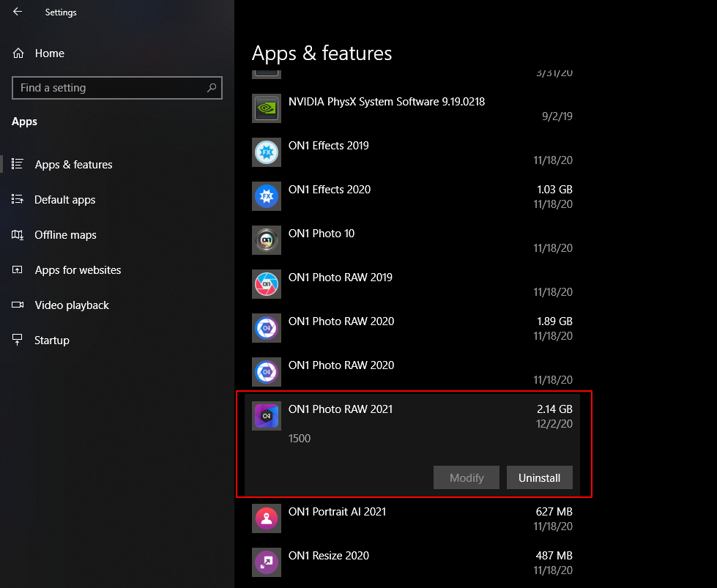
Task: Click the ON1 Photo RAW 2021 icon
Action: click(x=266, y=416)
